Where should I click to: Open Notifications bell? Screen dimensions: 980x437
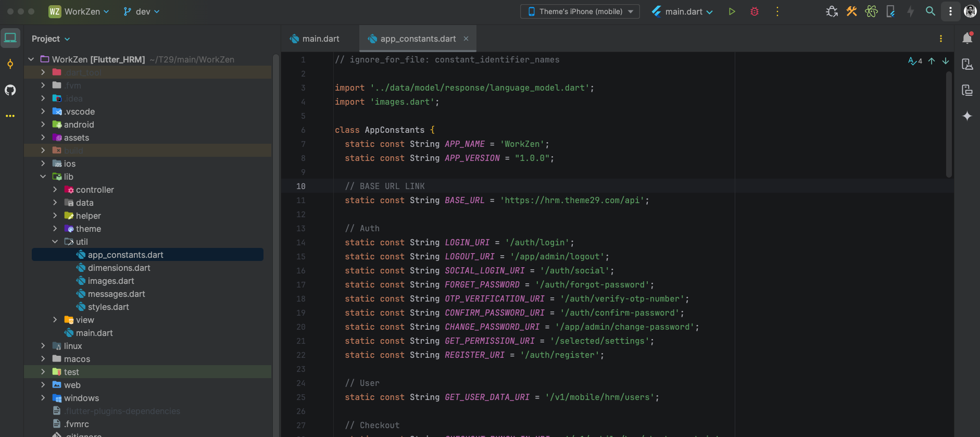[968, 38]
